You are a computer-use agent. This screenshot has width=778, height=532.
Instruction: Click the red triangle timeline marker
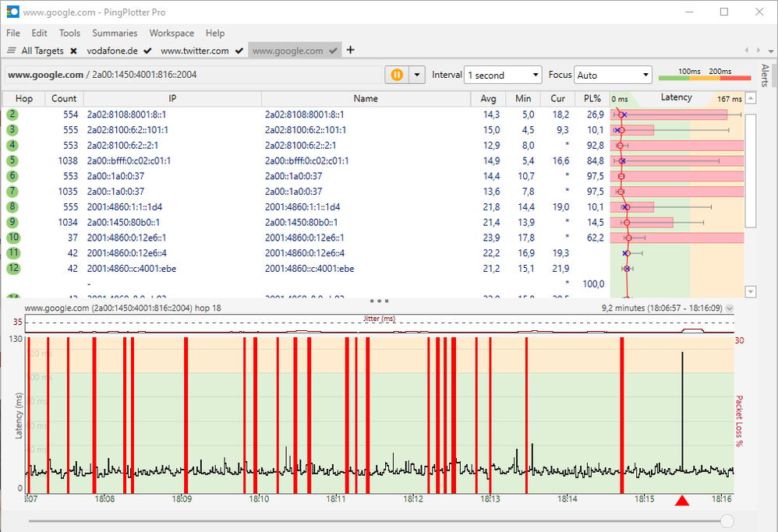682,501
